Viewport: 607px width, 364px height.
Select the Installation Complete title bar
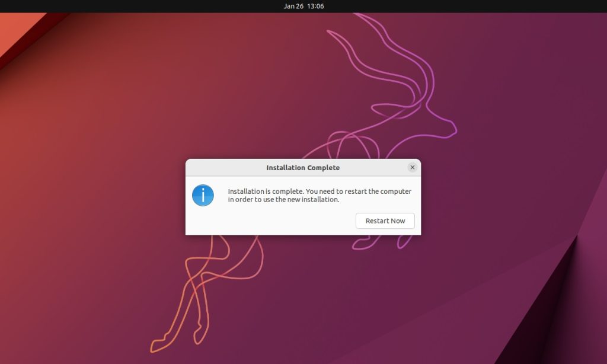[302, 168]
